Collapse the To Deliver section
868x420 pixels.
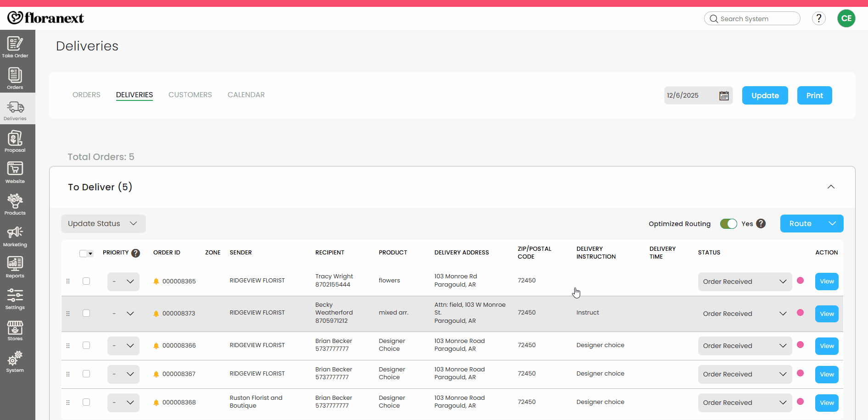pyautogui.click(x=831, y=187)
